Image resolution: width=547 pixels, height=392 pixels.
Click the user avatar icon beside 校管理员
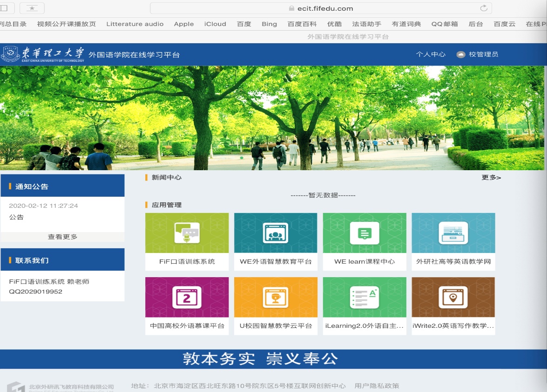460,54
